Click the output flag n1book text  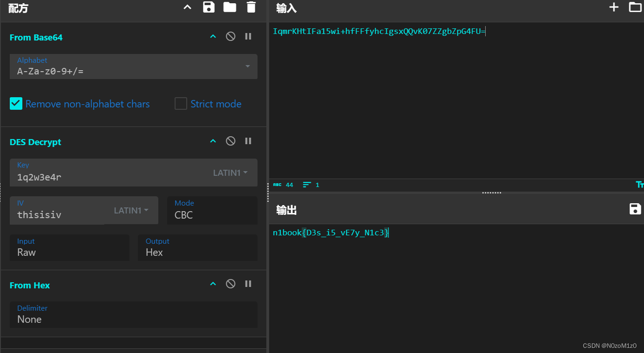331,233
